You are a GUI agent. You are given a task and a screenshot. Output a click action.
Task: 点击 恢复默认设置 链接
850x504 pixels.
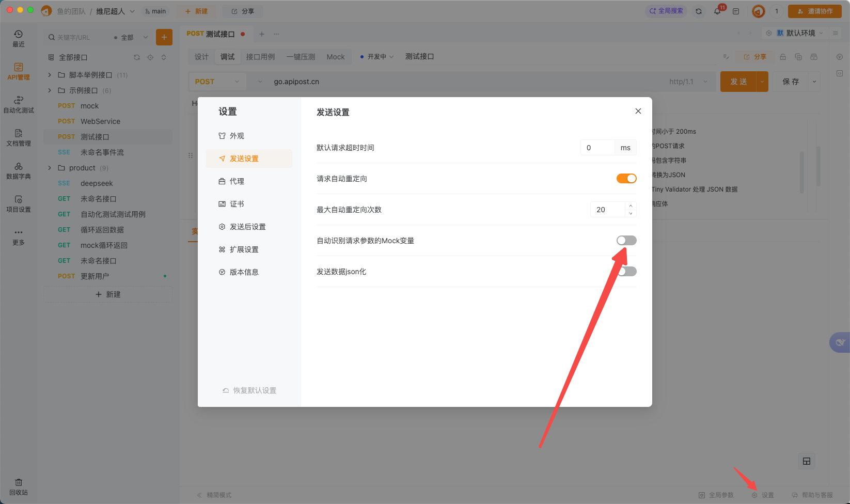pyautogui.click(x=253, y=390)
